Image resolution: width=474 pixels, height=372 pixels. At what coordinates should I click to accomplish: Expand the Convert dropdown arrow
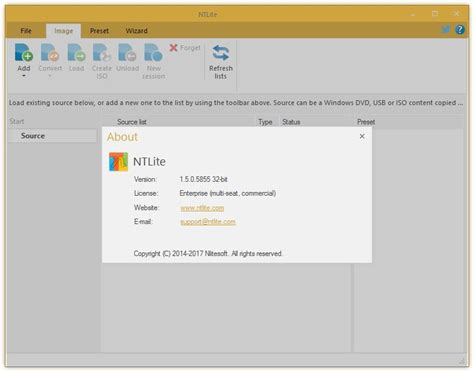click(50, 76)
